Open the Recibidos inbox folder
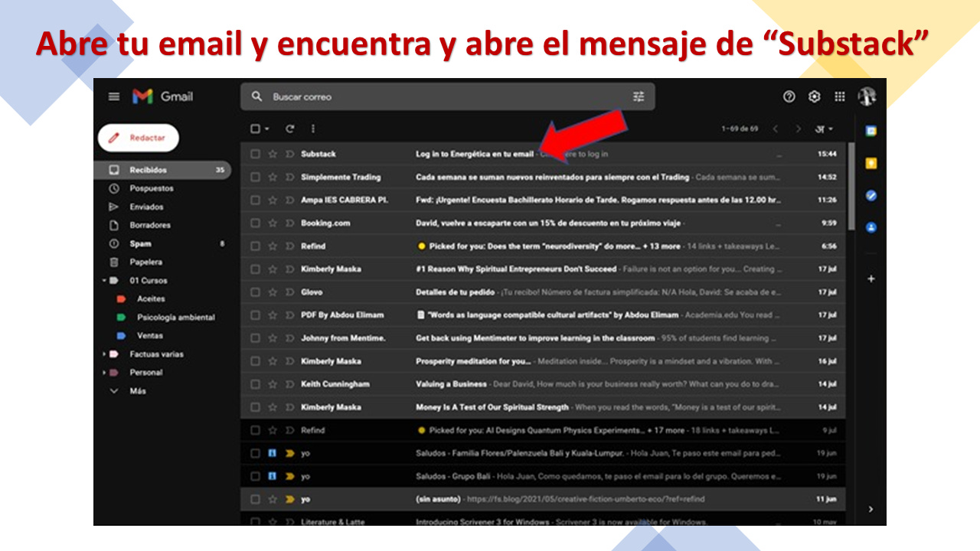The height and width of the screenshot is (551, 980). (x=162, y=170)
